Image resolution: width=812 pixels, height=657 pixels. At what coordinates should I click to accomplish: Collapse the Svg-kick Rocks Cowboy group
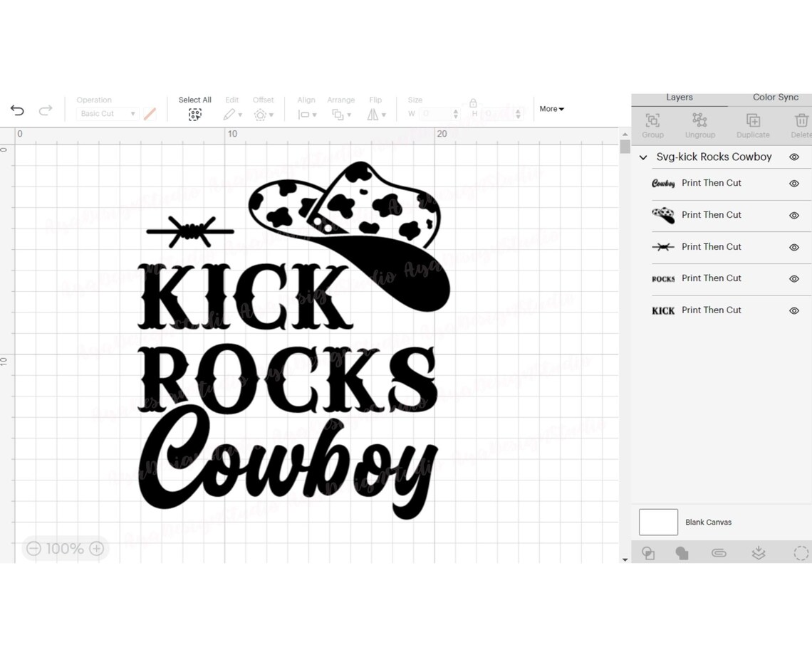point(643,157)
